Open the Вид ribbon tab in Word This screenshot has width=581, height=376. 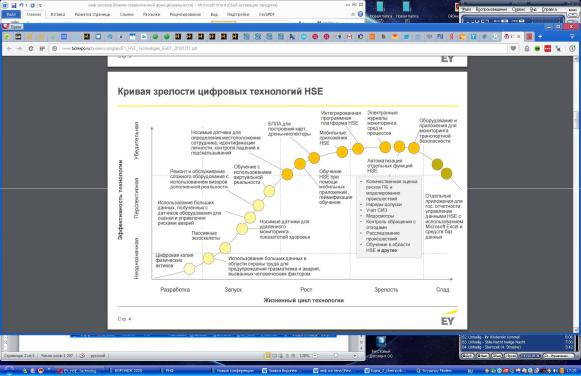(x=214, y=14)
